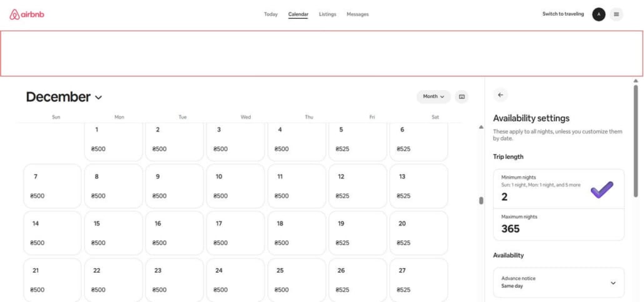Select December 15 on the calendar
Viewport: 644px width, 302px height.
(x=113, y=233)
